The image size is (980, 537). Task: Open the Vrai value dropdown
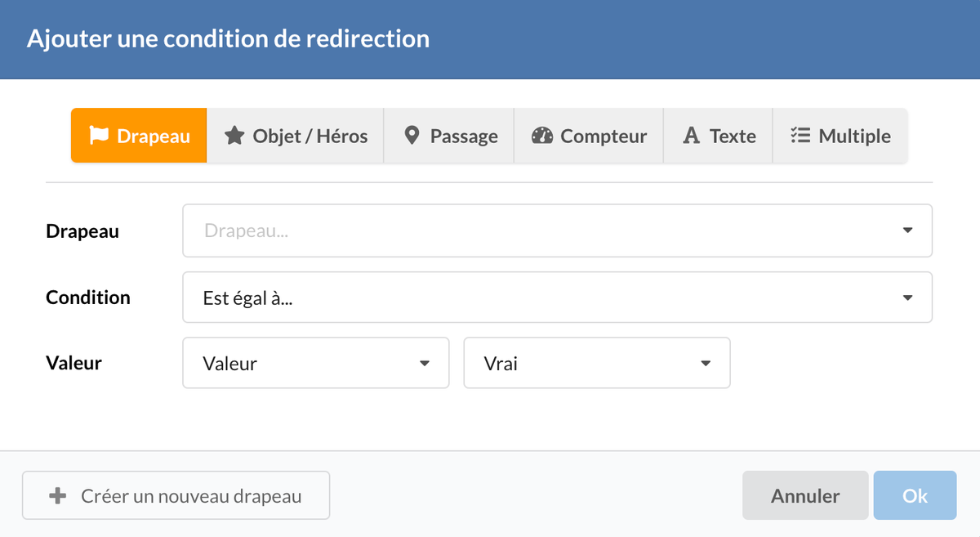tap(596, 363)
